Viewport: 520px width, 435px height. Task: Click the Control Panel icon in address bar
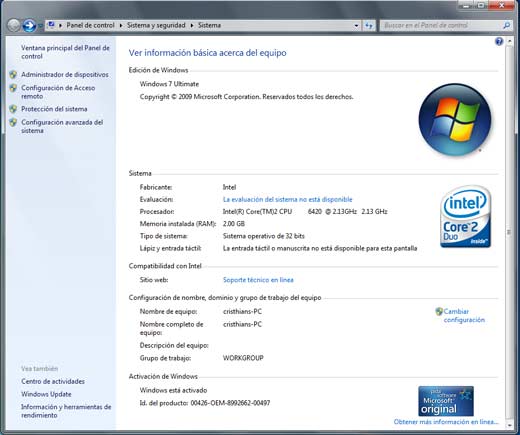click(x=51, y=25)
